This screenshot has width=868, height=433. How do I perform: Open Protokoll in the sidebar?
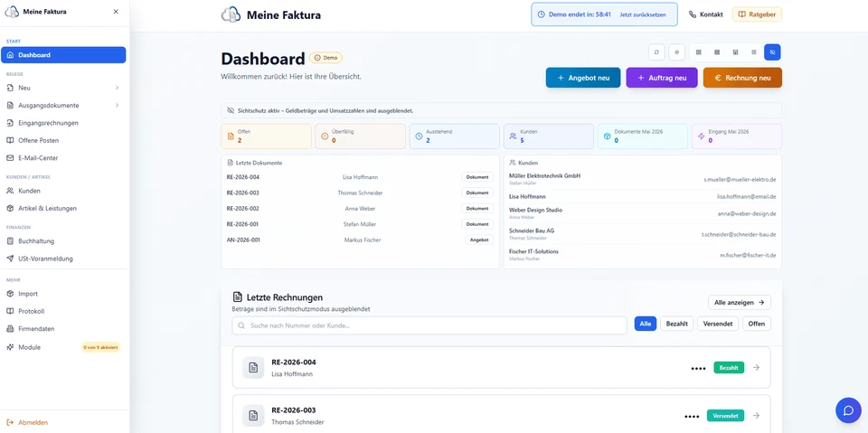[x=63, y=311]
